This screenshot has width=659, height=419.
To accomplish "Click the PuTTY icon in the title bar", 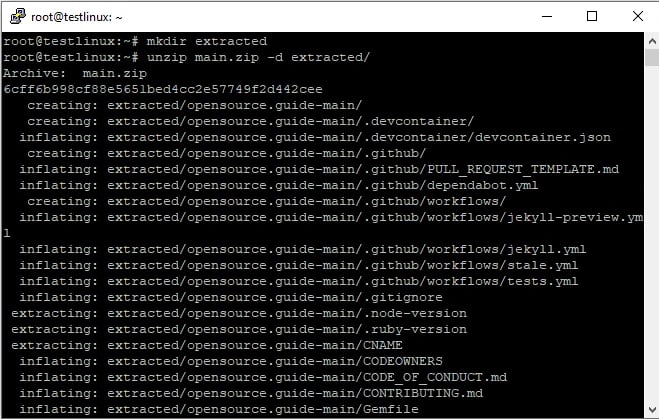I will point(17,16).
